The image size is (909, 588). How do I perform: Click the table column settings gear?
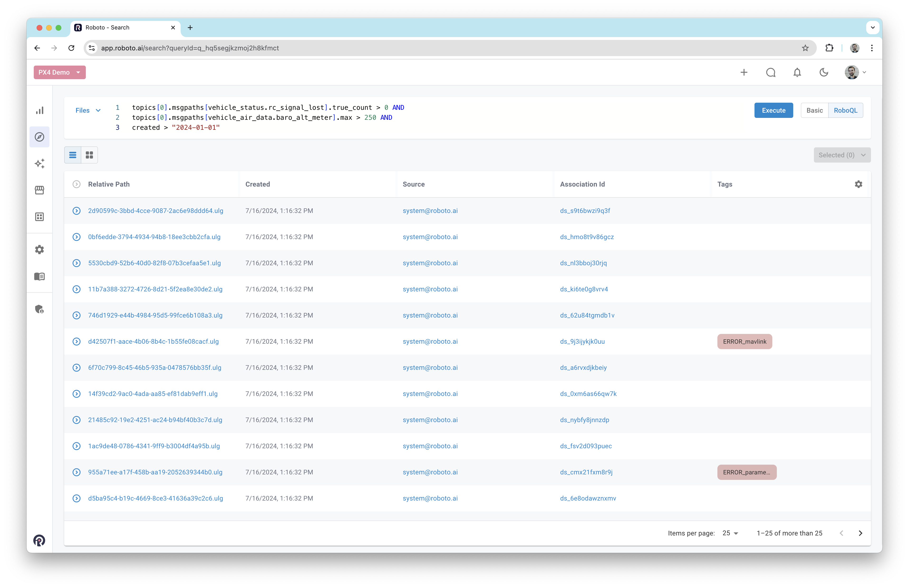(x=858, y=184)
